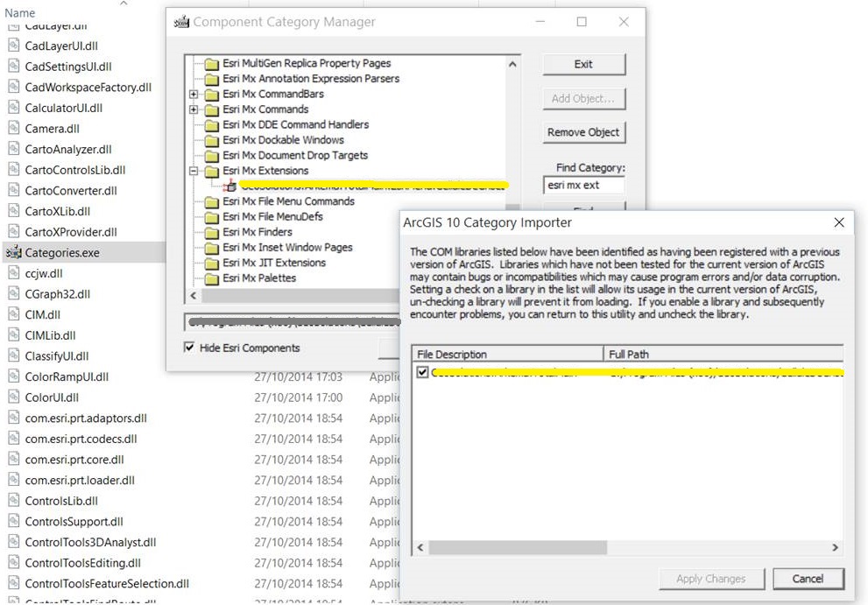
Task: Click the CartoXLib.dll file icon
Action: click(14, 211)
